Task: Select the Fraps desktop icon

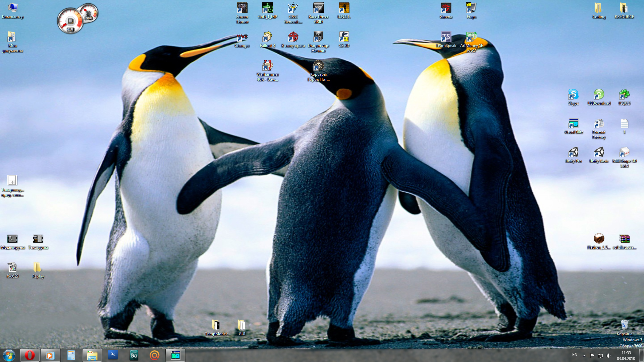Action: pyautogui.click(x=471, y=8)
